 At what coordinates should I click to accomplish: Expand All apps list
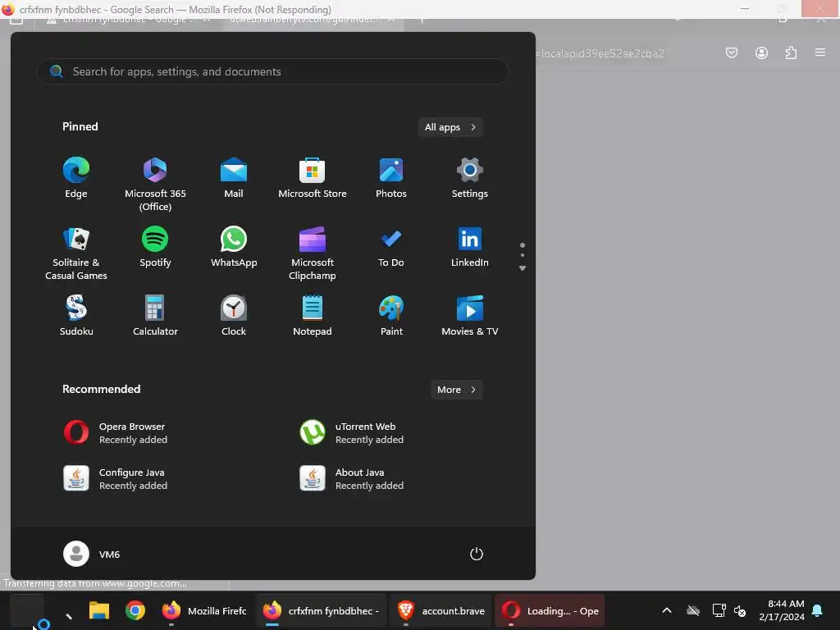(450, 127)
